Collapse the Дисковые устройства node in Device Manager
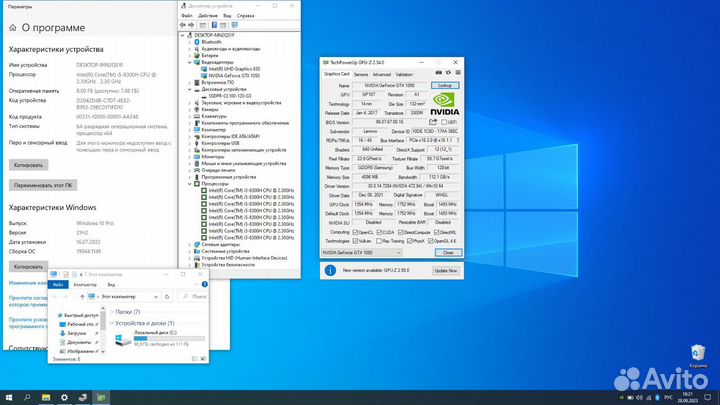This screenshot has width=720, height=405. pyautogui.click(x=190, y=89)
